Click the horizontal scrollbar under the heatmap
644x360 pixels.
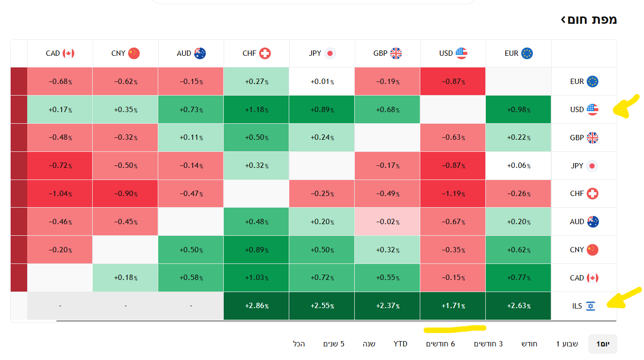(336, 321)
